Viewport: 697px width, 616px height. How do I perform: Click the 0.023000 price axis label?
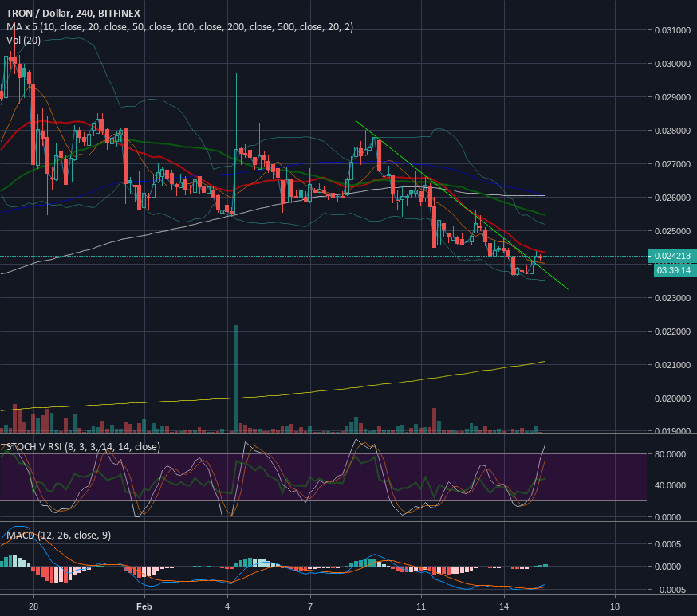point(672,298)
